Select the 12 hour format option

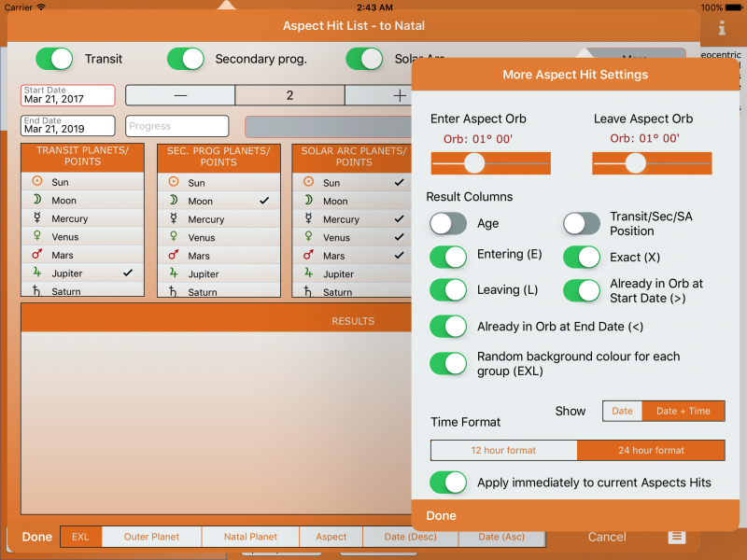tap(503, 451)
